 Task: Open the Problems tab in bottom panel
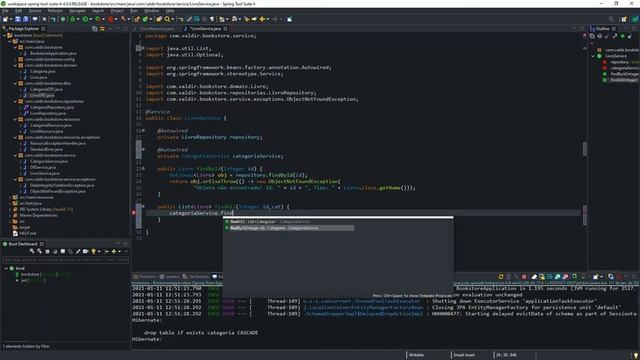point(145,277)
